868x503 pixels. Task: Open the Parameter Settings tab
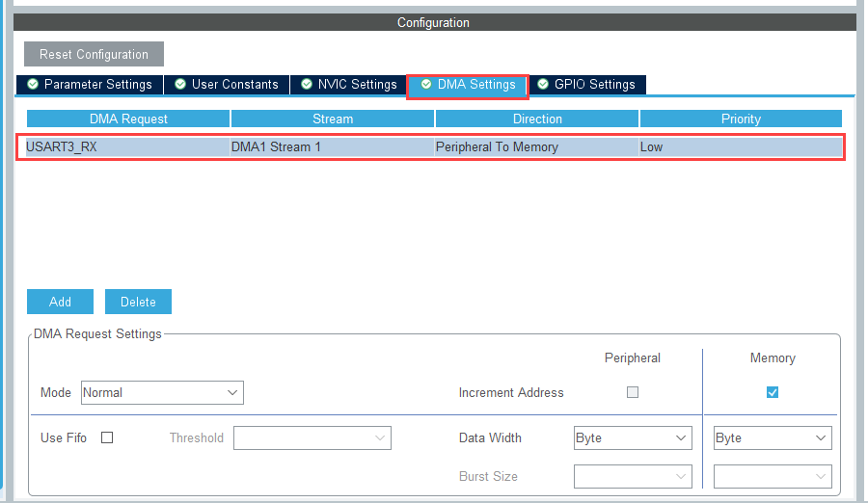pos(90,85)
